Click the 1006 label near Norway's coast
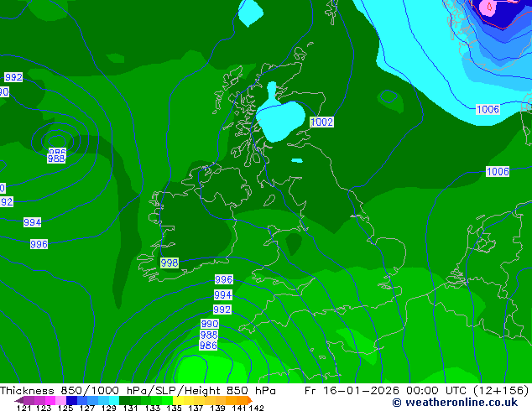The height and width of the screenshot is (411, 532). (488, 110)
